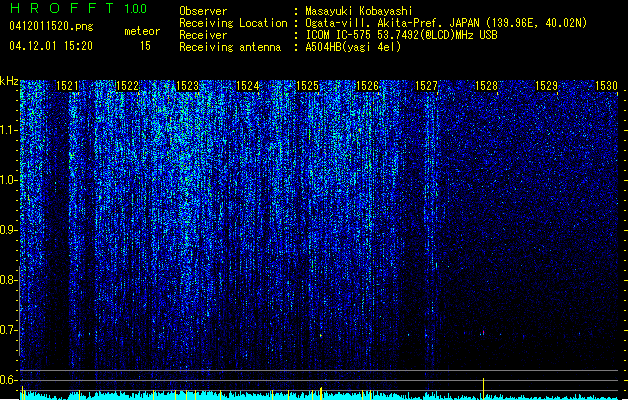
Task: Click the tall yellow meteor spike near 1528
Action: (x=483, y=388)
